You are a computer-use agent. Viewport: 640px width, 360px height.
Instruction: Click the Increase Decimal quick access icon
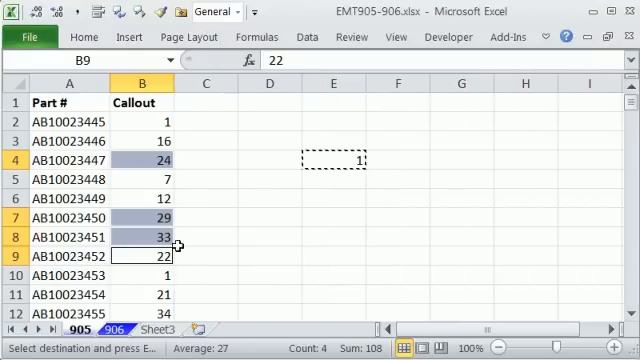(x=36, y=12)
